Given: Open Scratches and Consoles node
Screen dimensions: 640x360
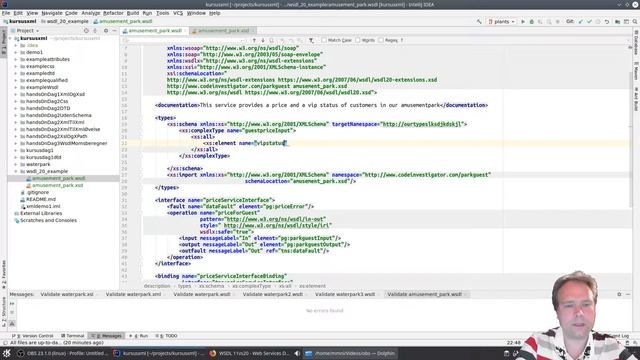Looking at the screenshot, I should (x=48, y=220).
